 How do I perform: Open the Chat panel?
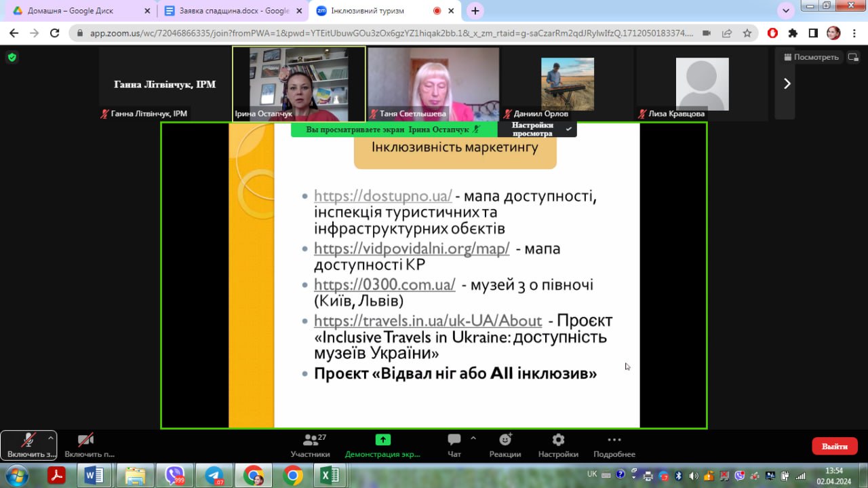(454, 440)
